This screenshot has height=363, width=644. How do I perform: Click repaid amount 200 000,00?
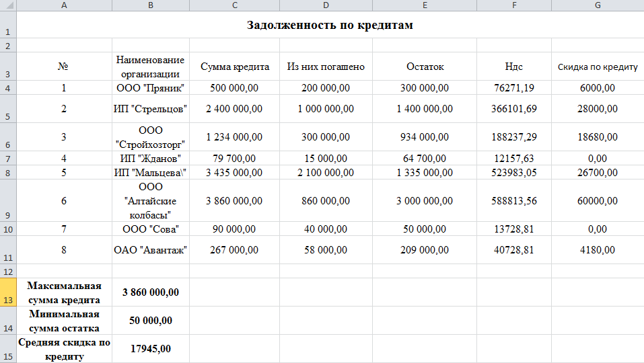(x=326, y=88)
